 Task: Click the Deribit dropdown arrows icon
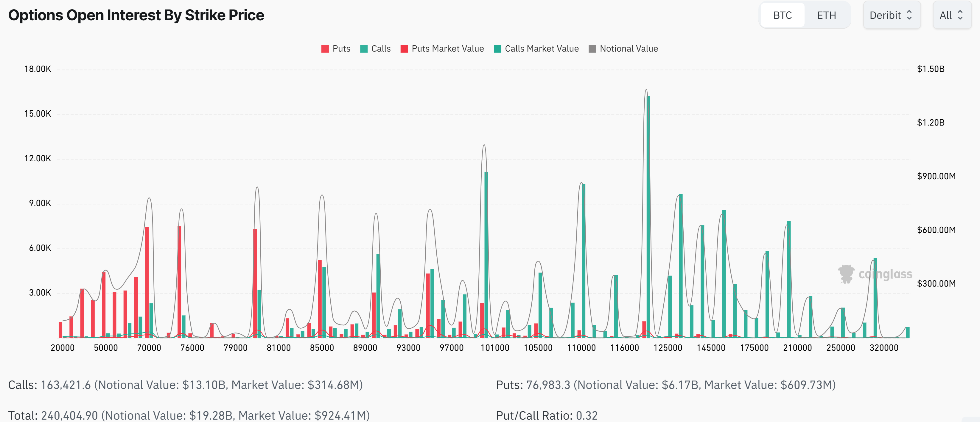tap(909, 15)
